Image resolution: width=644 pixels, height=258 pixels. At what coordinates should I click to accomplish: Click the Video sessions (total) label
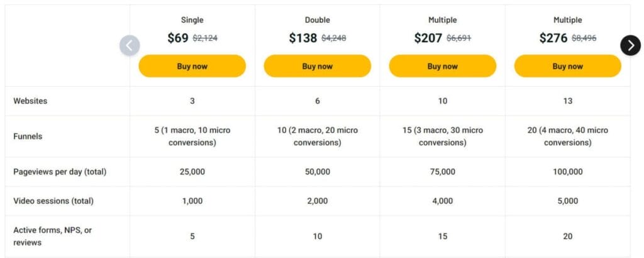click(53, 201)
